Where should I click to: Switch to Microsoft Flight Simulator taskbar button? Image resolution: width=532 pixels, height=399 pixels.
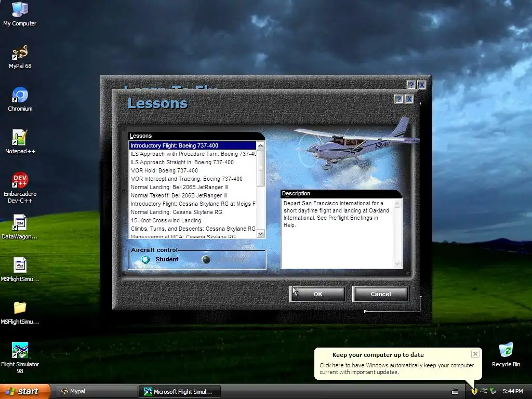click(179, 392)
